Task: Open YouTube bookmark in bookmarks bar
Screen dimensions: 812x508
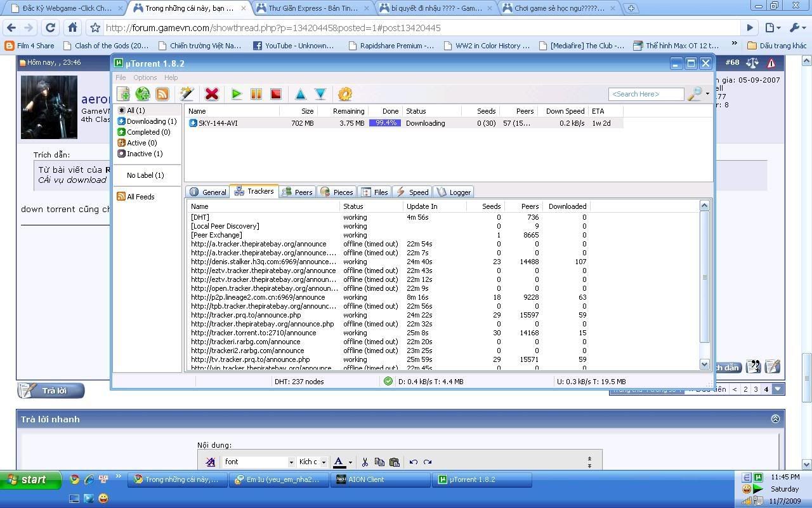Action: coord(294,46)
